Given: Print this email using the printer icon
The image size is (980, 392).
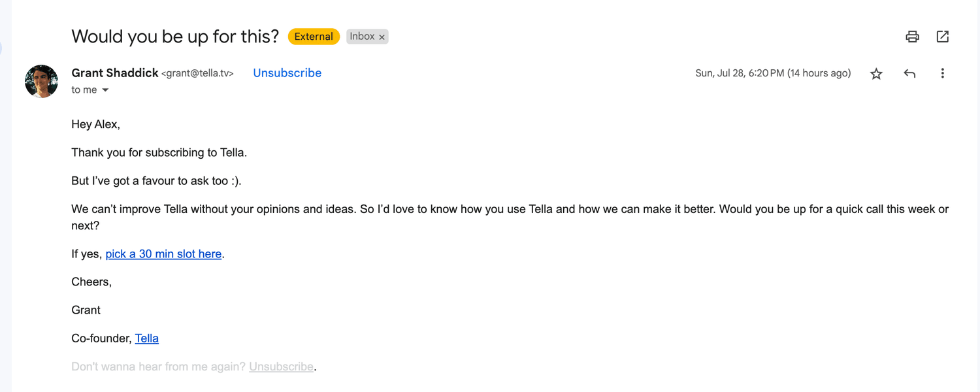Looking at the screenshot, I should [x=912, y=37].
